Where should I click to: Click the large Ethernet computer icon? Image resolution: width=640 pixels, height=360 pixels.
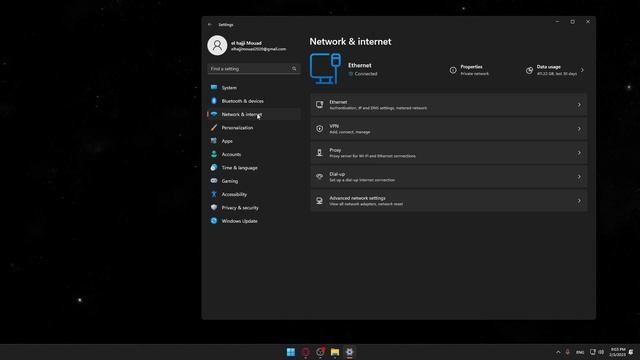tap(325, 69)
